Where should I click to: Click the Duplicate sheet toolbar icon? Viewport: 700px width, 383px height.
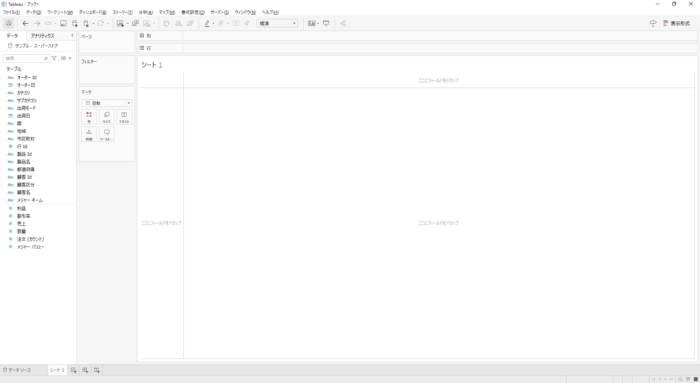pos(135,23)
